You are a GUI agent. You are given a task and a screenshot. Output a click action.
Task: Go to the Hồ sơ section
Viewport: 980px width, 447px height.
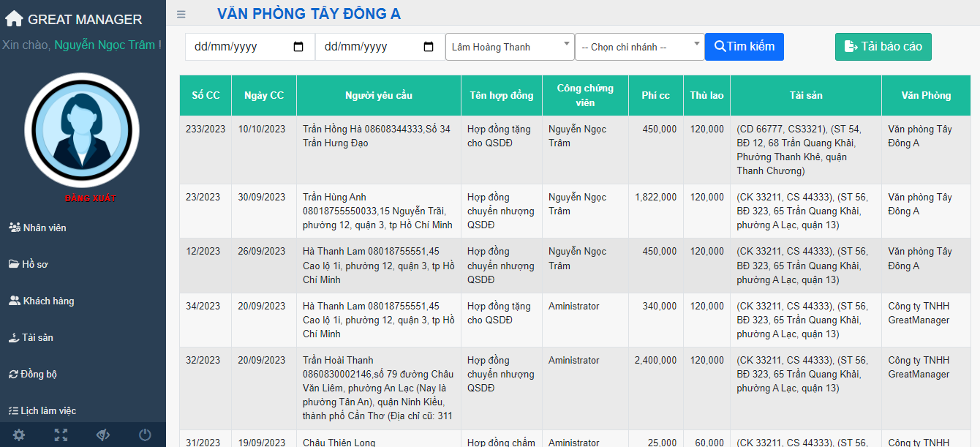coord(34,264)
